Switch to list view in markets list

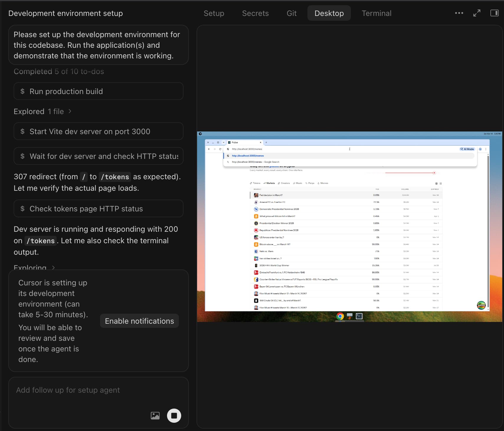436,183
